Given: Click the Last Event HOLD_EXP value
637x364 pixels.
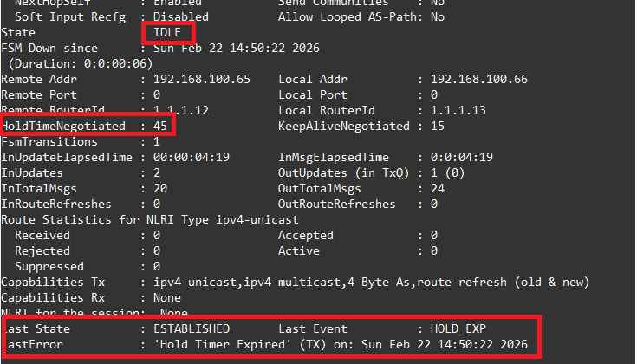Looking at the screenshot, I should pos(458,328).
